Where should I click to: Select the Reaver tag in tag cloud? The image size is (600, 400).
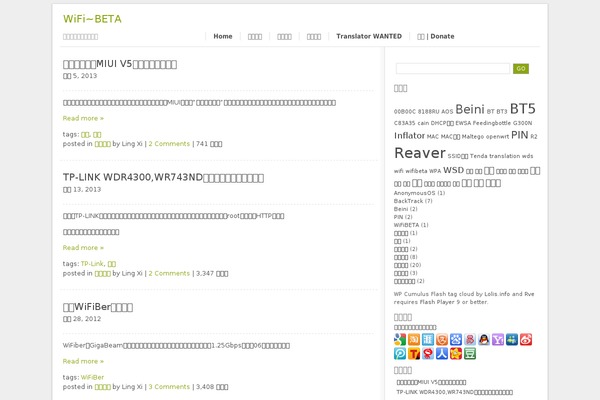(x=420, y=153)
